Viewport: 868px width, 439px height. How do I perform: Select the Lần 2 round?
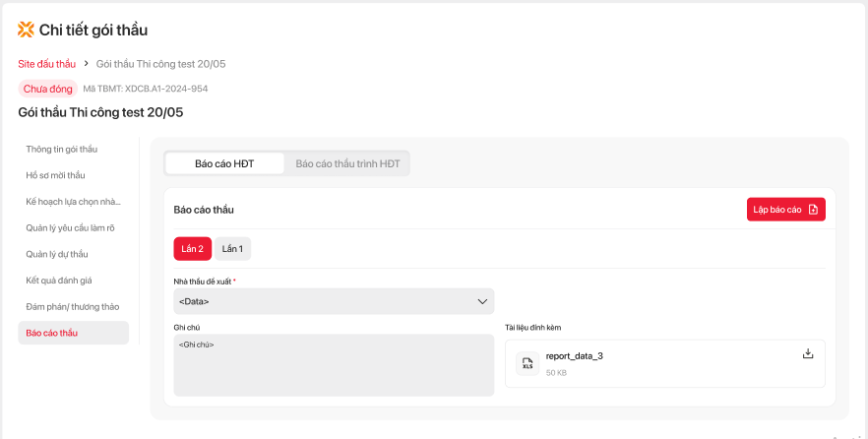[192, 249]
